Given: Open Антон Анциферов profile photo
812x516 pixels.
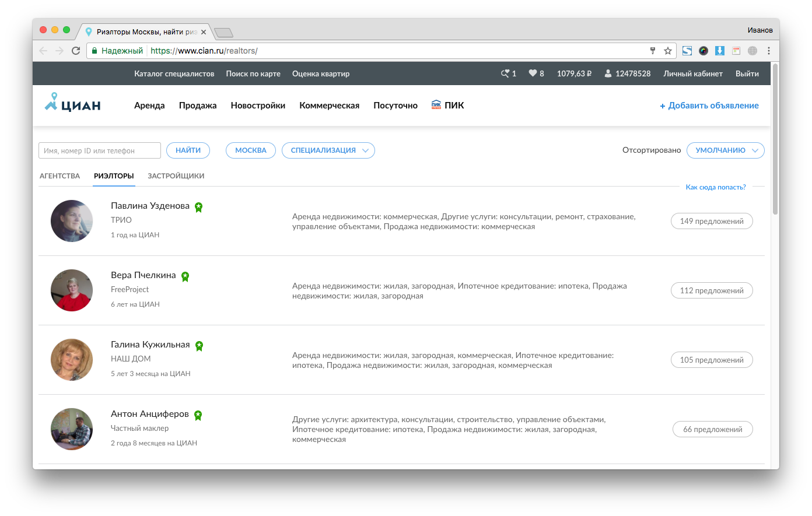Looking at the screenshot, I should pos(72,429).
